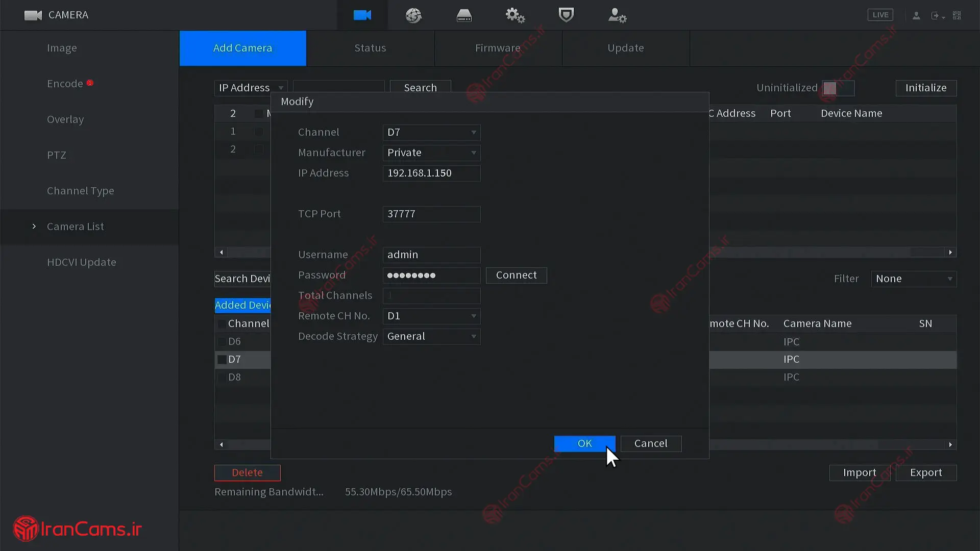Click OK in the Modify dialog
The image size is (980, 551).
pyautogui.click(x=584, y=443)
